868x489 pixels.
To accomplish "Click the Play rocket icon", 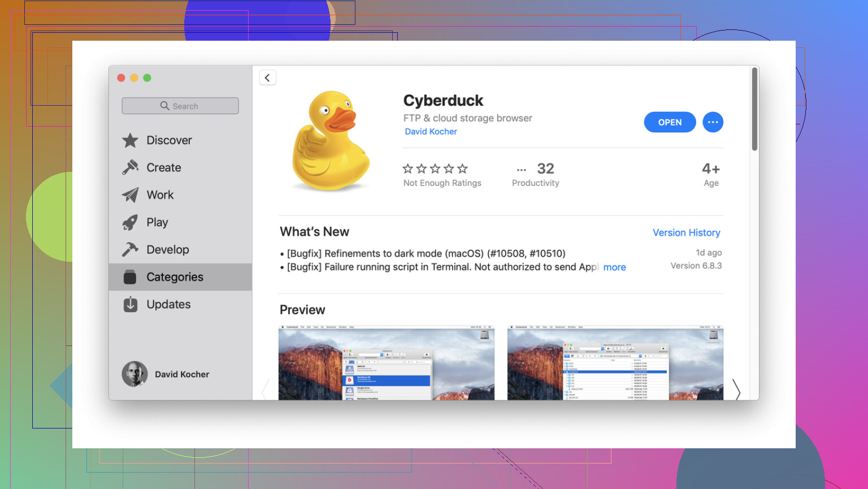I will [x=131, y=222].
